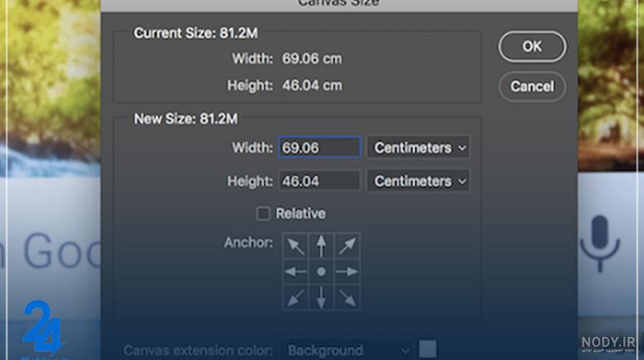Set anchor to middle-right arrow
This screenshot has height=360, width=644.
point(347,272)
